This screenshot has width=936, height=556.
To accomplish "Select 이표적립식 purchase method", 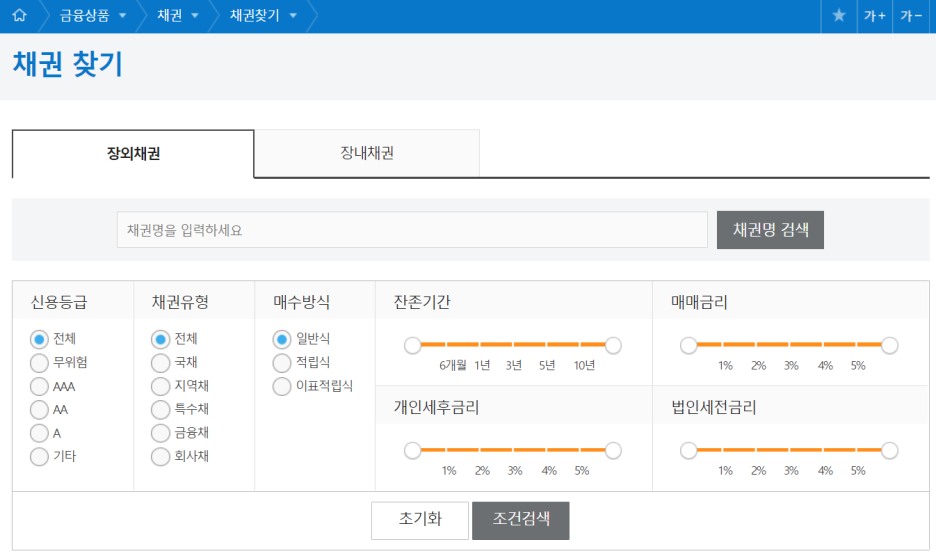I will [282, 386].
